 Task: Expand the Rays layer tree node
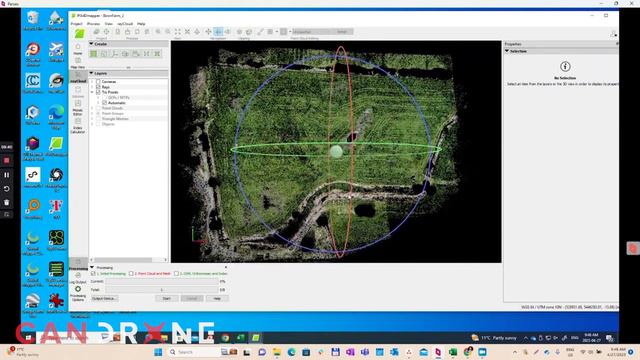coord(92,87)
